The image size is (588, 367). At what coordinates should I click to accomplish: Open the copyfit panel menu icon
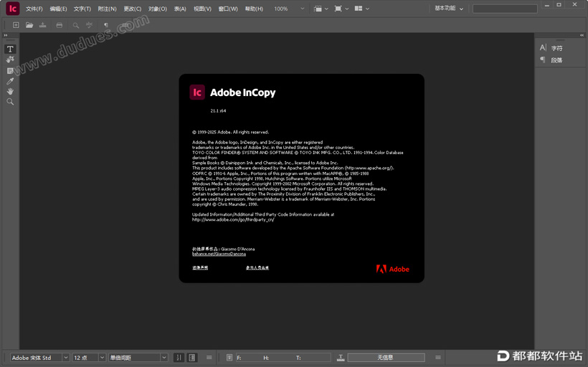click(438, 358)
